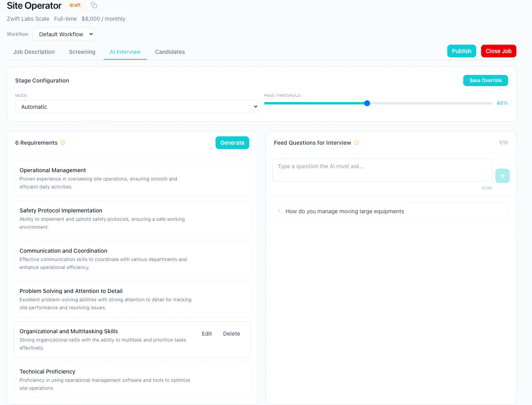Open the Candidates tab
This screenshot has width=532, height=405.
170,52
